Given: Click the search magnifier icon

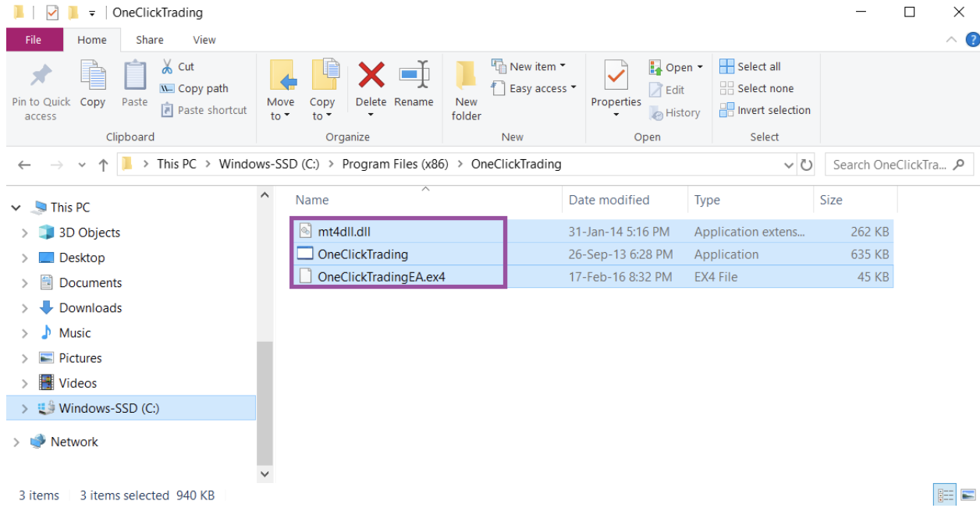Looking at the screenshot, I should [x=959, y=164].
